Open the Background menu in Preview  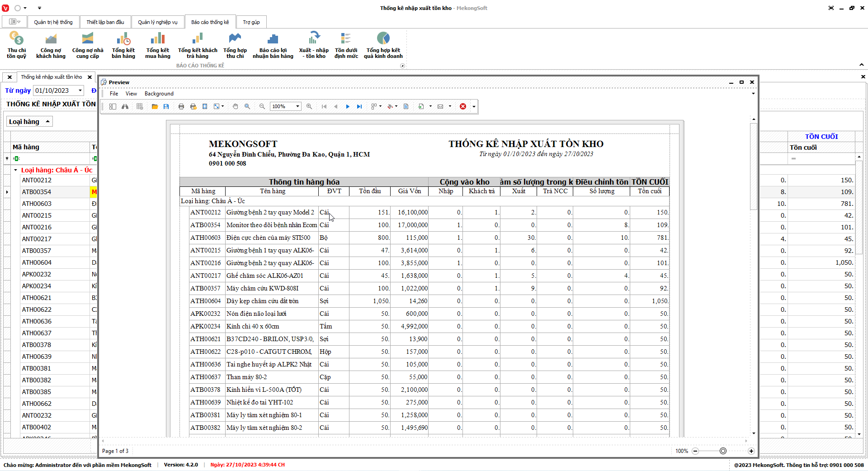click(x=159, y=94)
